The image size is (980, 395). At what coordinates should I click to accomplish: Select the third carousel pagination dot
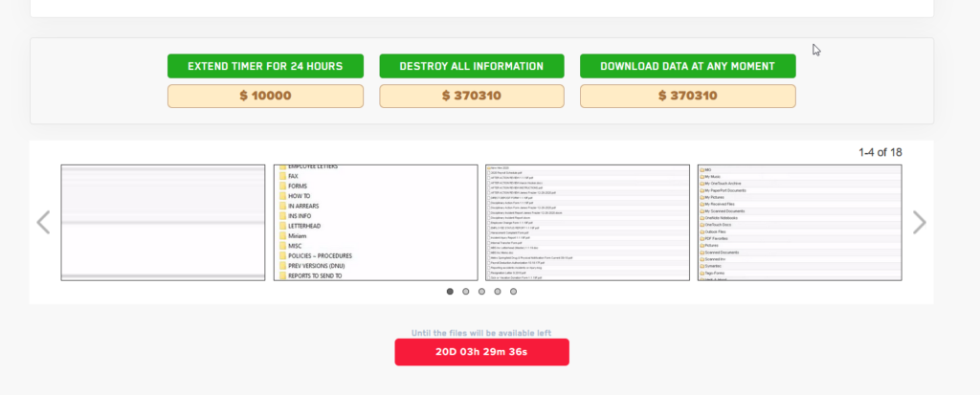(481, 292)
